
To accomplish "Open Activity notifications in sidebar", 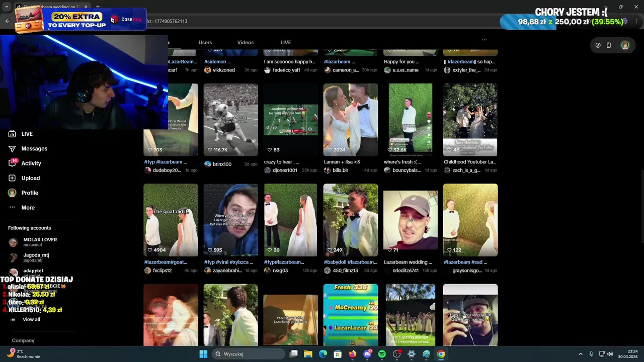I will tap(25, 163).
